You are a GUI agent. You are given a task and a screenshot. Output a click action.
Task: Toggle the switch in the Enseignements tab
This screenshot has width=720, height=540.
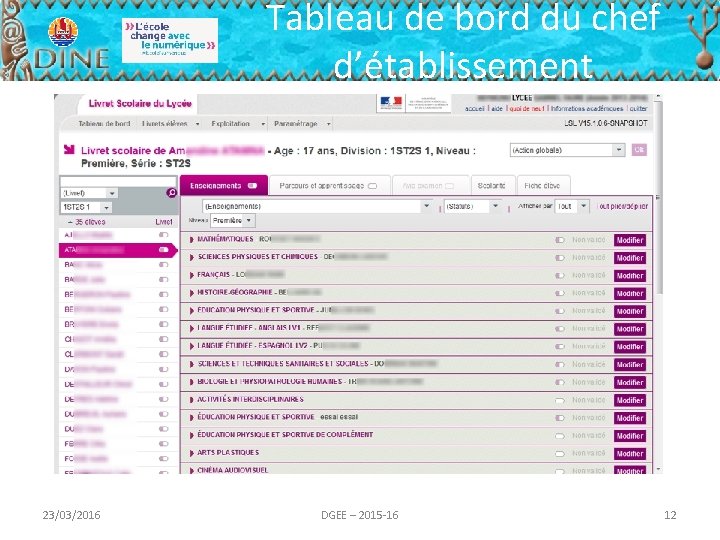(x=253, y=186)
